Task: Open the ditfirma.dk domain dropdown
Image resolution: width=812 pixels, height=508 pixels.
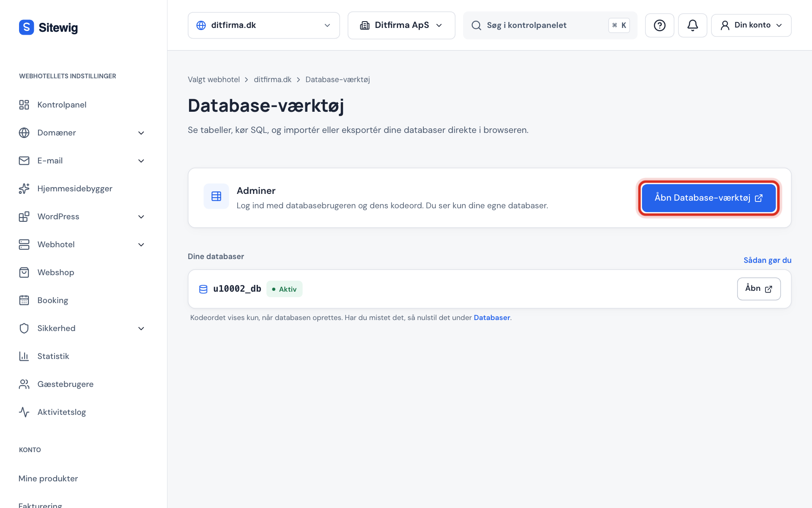Action: coord(263,25)
